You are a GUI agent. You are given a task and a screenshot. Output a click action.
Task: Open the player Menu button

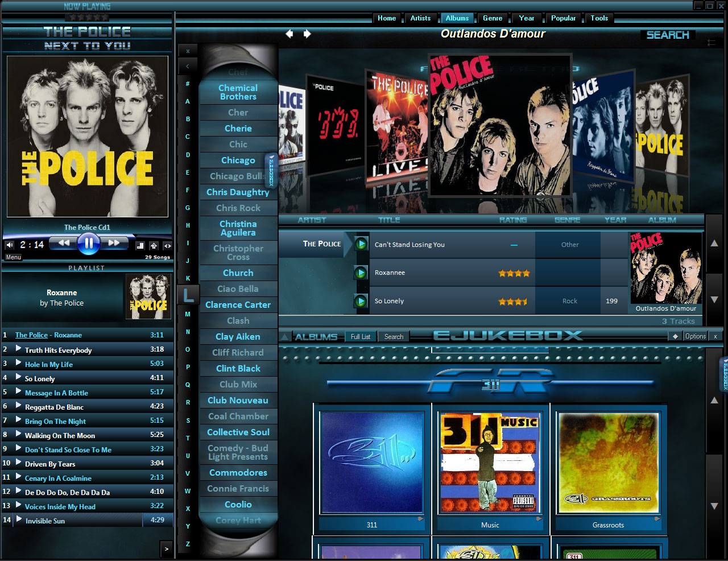13,257
